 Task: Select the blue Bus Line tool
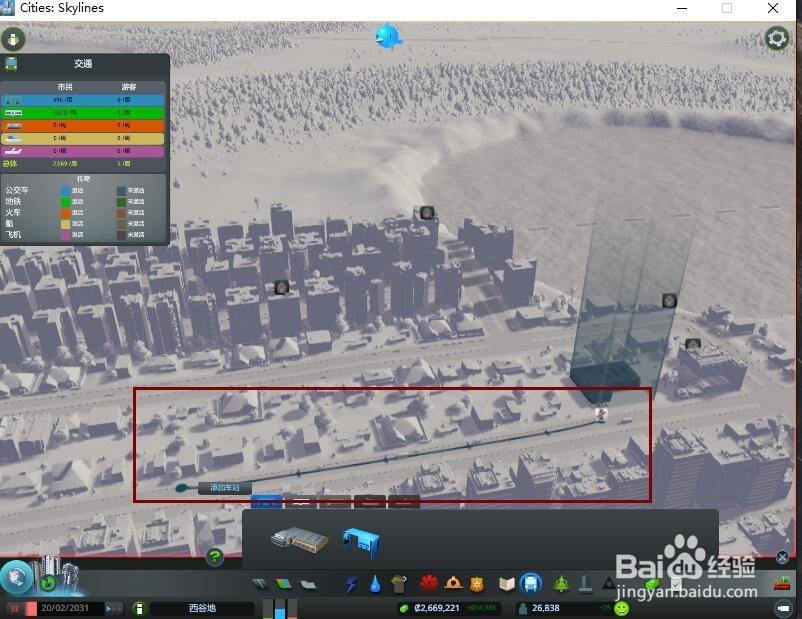coord(361,544)
